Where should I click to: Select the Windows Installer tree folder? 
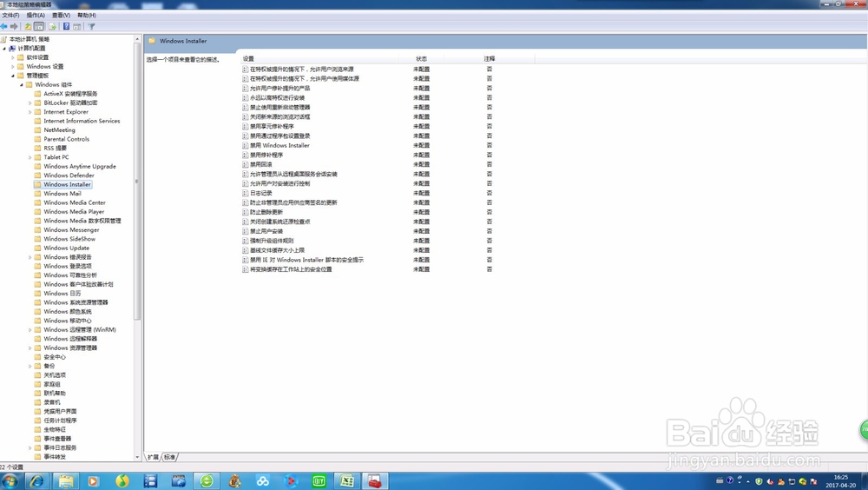pos(67,184)
